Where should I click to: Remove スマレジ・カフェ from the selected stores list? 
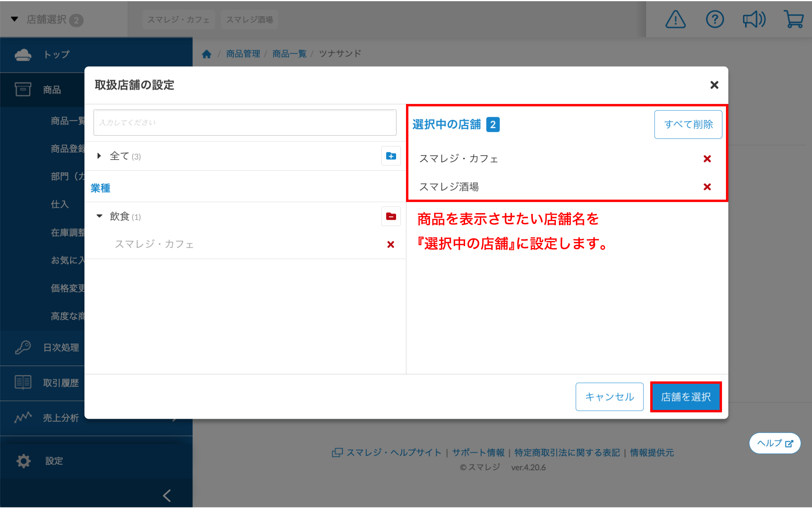click(x=707, y=159)
